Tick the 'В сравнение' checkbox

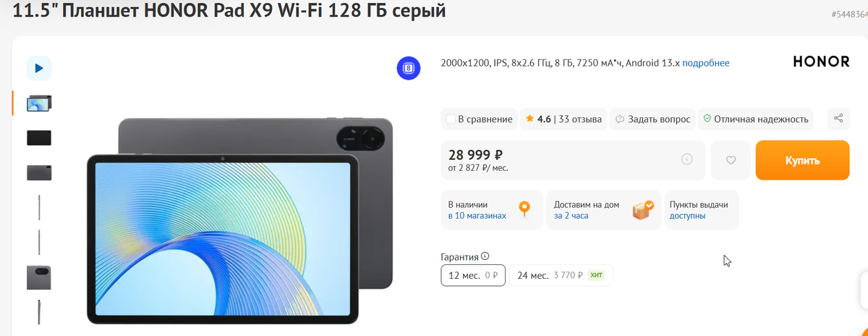click(451, 119)
